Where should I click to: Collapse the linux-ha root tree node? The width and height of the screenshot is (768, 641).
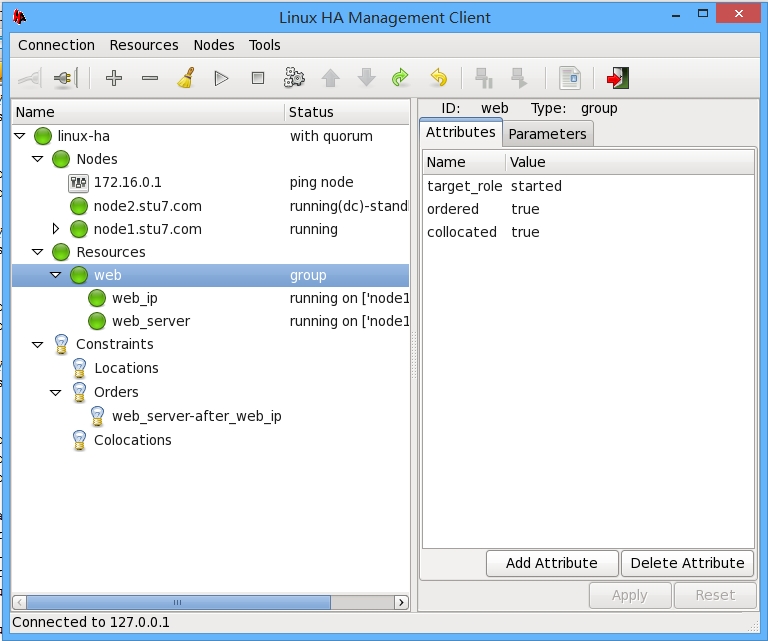pos(20,136)
